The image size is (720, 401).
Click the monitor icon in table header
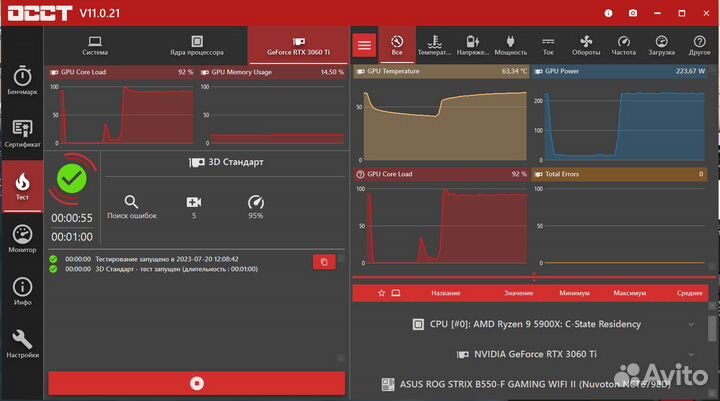pos(395,293)
